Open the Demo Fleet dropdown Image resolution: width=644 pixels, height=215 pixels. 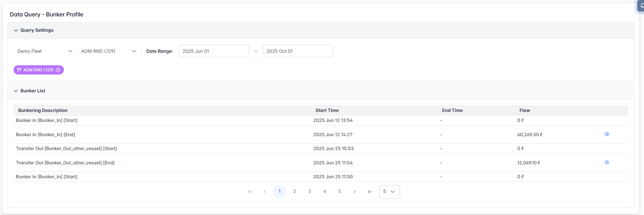point(45,51)
